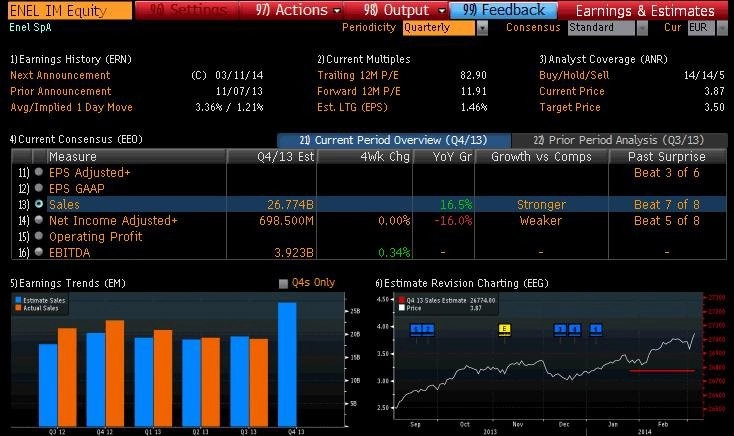This screenshot has height=436, width=734.
Task: Select the Net Income Adjusted+ radio button
Action: [39, 220]
